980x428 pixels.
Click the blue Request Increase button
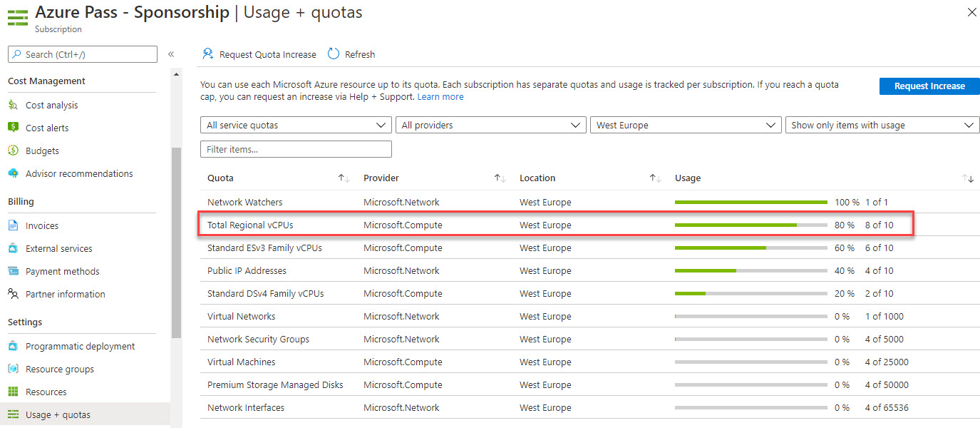point(929,86)
